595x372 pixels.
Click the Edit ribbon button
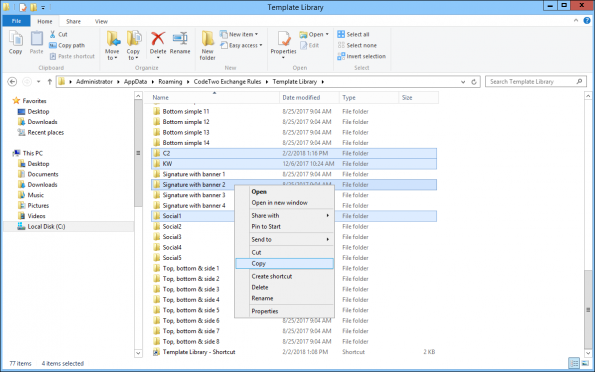point(310,45)
